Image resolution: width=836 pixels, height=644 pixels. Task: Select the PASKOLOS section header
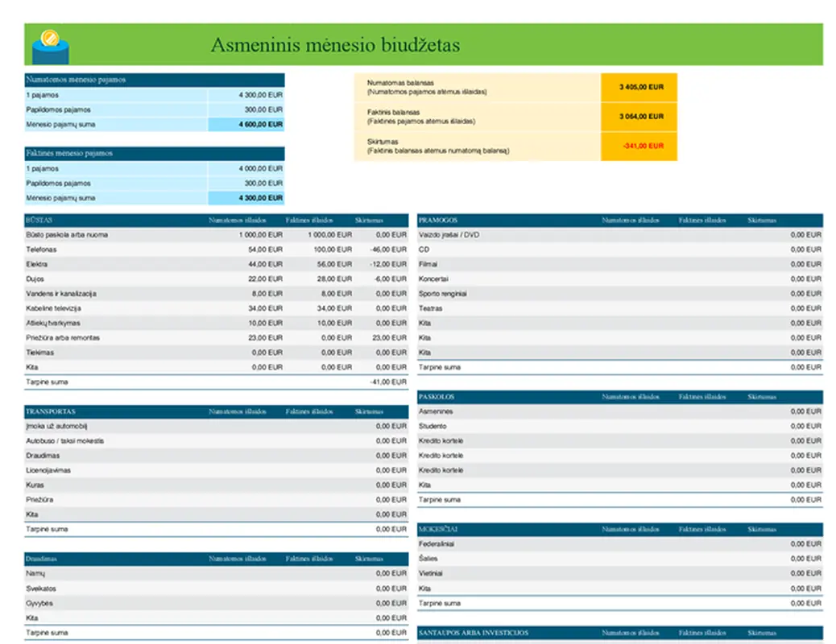pyautogui.click(x=437, y=397)
